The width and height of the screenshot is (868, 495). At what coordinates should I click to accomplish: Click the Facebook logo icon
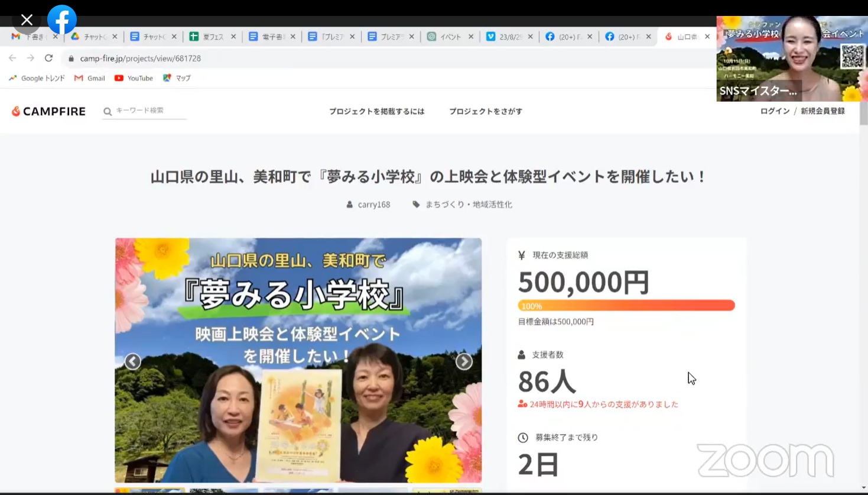pyautogui.click(x=62, y=20)
